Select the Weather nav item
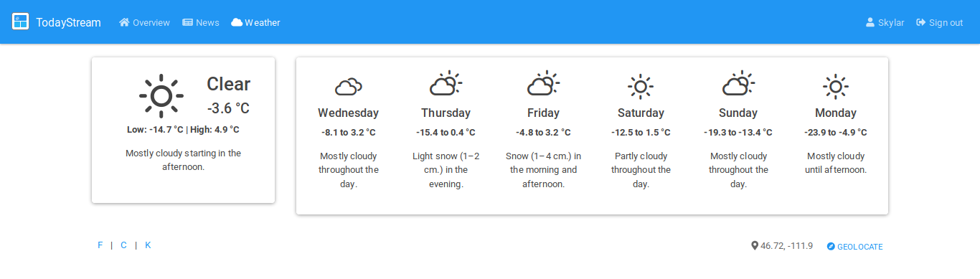980x279 pixels. point(255,22)
